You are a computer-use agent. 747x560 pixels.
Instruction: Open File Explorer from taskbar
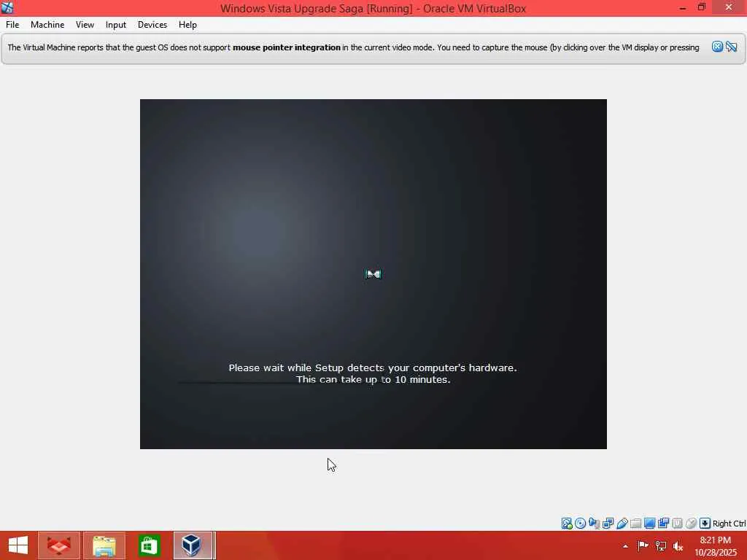point(104,545)
